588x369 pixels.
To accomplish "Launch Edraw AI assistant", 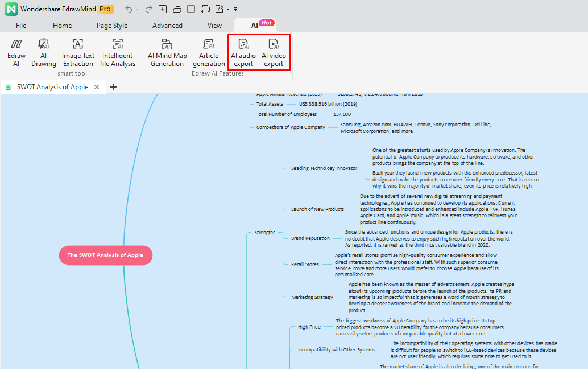I will tap(16, 53).
